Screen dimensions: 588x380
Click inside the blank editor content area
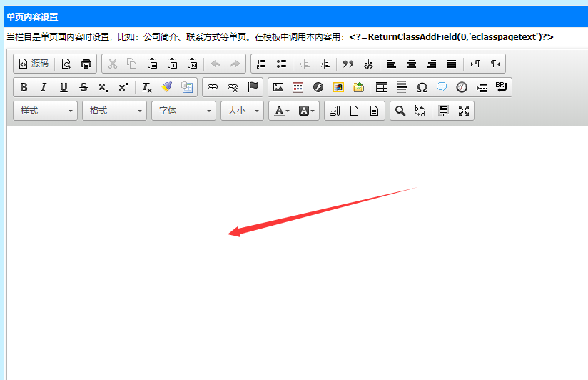(x=285, y=286)
